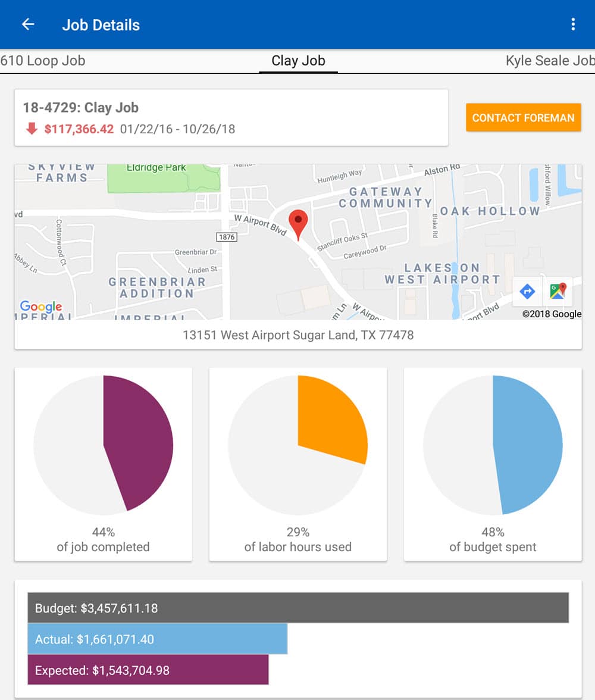Screen dimensions: 595x700
Task: Tap the gray Budget bar
Action: click(298, 608)
